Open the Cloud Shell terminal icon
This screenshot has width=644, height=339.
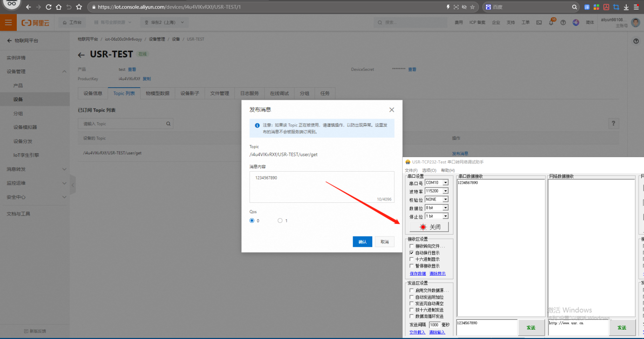point(539,22)
